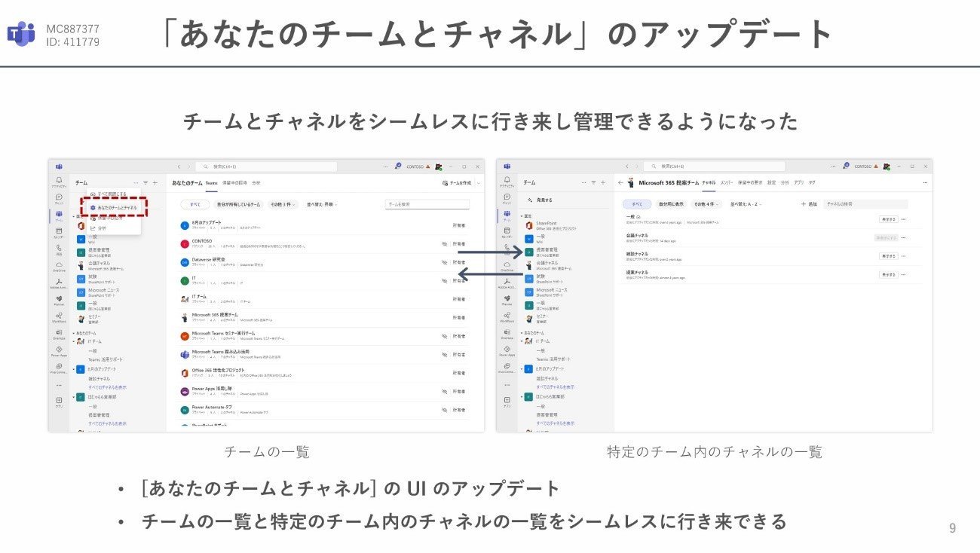Toggle hidden-eye icon on CONTOSO team row
The height and width of the screenshot is (553, 980).
click(444, 244)
